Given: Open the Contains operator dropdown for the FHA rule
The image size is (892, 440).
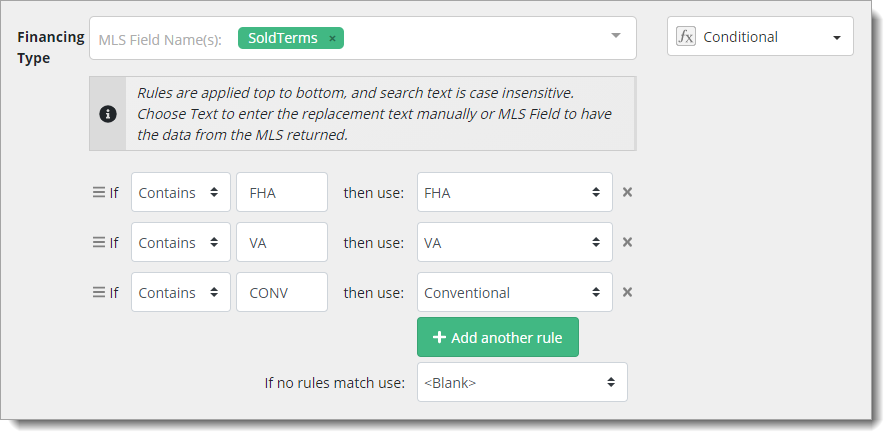Looking at the screenshot, I should tap(180, 192).
